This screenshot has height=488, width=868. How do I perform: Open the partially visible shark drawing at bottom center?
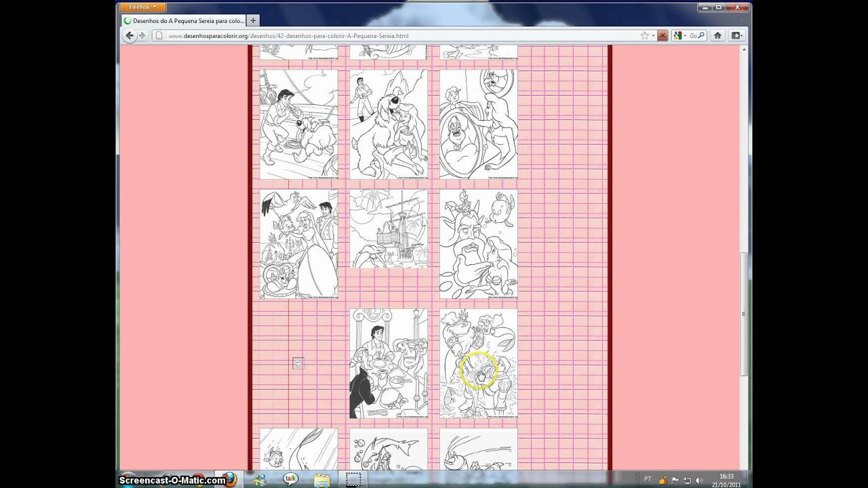(x=389, y=449)
